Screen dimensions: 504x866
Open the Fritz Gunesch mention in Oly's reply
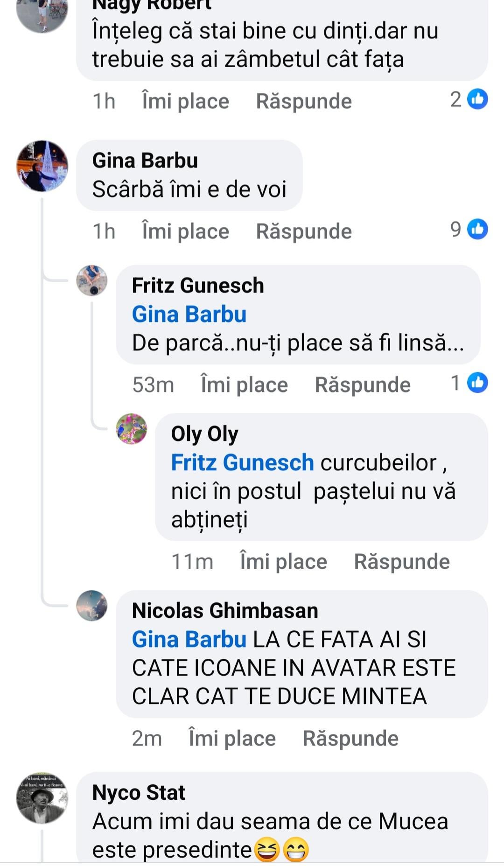click(x=242, y=462)
